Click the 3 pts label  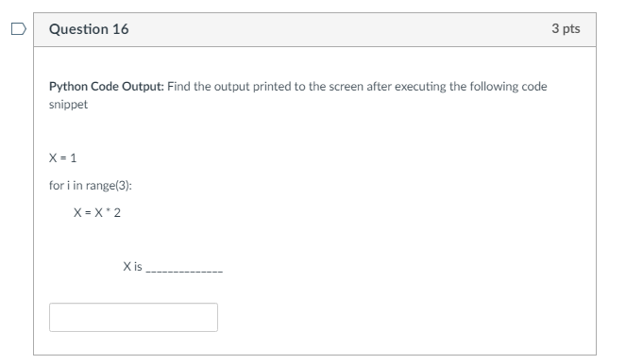pyautogui.click(x=566, y=28)
